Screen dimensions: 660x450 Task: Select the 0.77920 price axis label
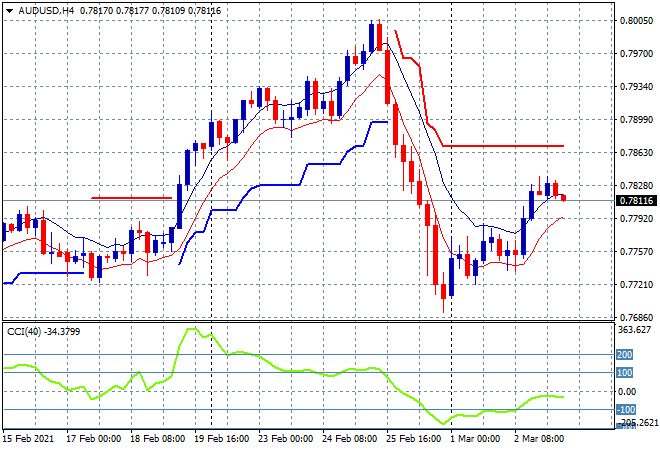[x=636, y=219]
